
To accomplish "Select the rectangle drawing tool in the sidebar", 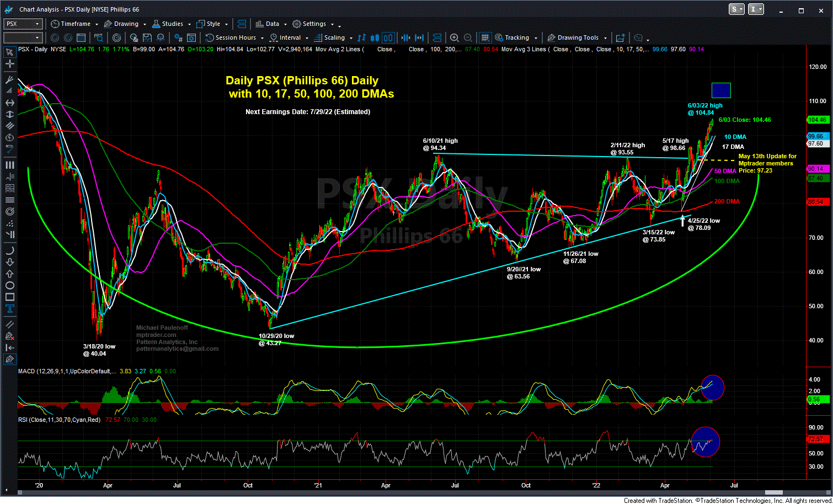I will click(x=9, y=298).
